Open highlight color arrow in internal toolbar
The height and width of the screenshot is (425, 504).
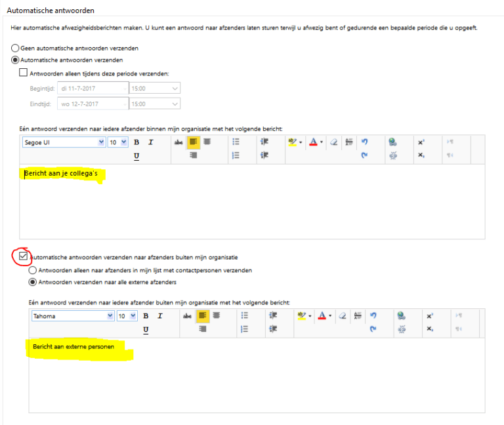pyautogui.click(x=301, y=142)
